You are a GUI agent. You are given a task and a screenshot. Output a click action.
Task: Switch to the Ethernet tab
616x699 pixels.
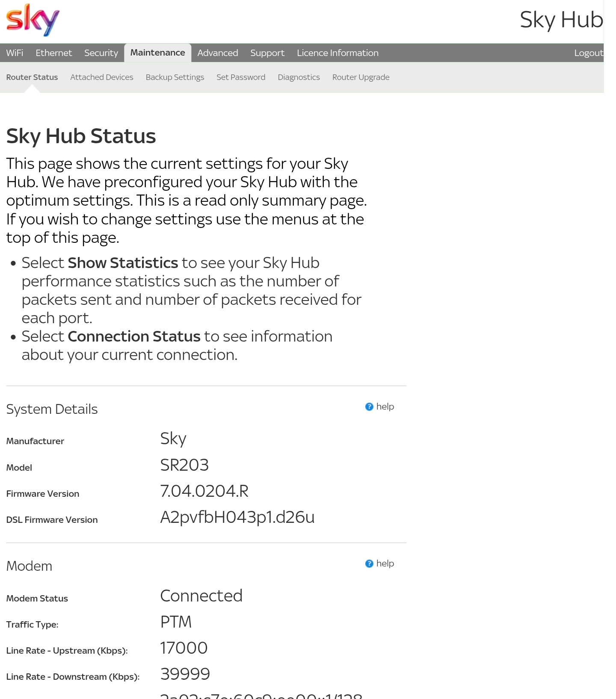tap(53, 53)
